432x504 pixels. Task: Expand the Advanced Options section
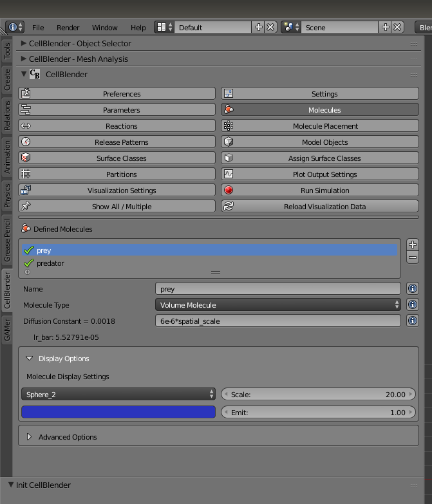tap(29, 436)
